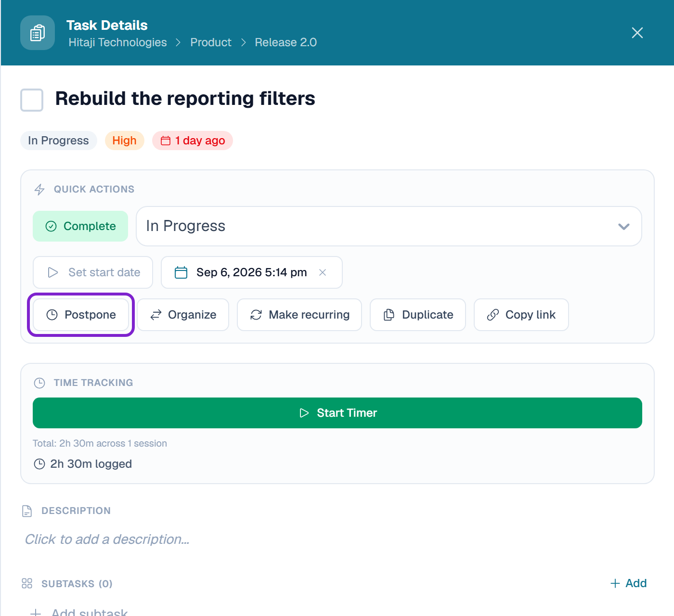
Task: Click the status dropdown chevron arrow
Action: 624,226
